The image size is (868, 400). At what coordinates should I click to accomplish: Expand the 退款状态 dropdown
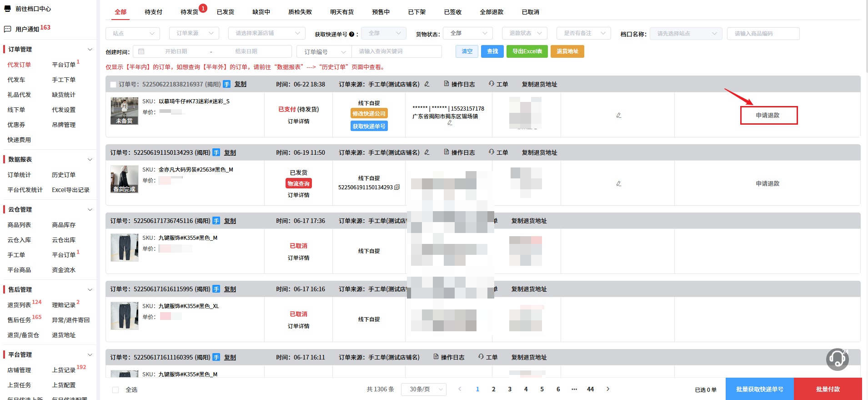tap(525, 33)
